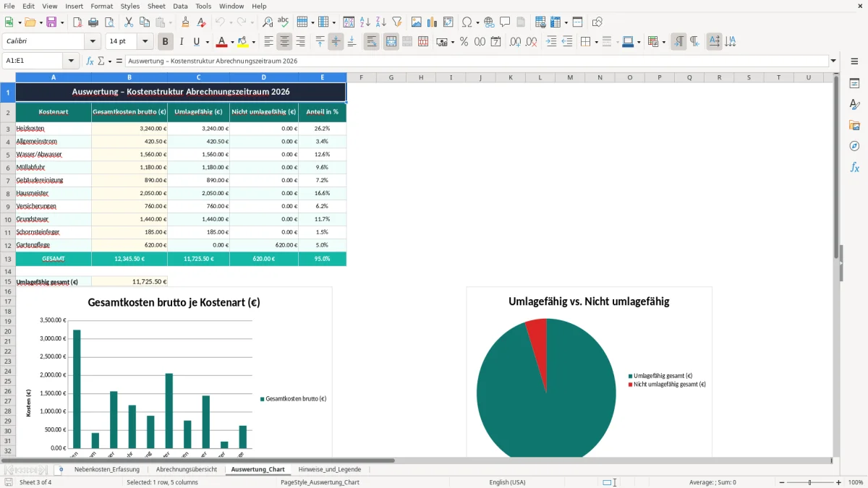
Task: Toggle Italic formatting
Action: pos(181,42)
